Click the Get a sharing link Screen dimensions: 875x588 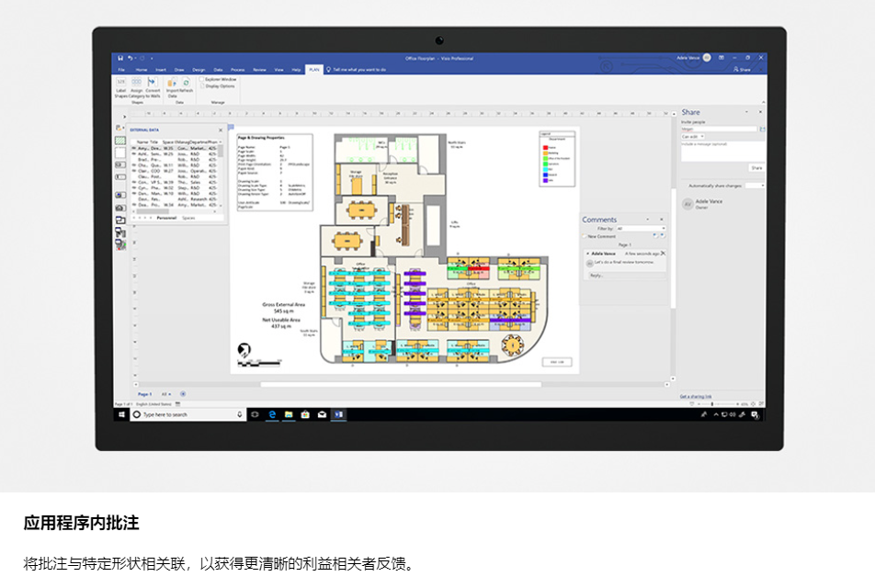(695, 396)
